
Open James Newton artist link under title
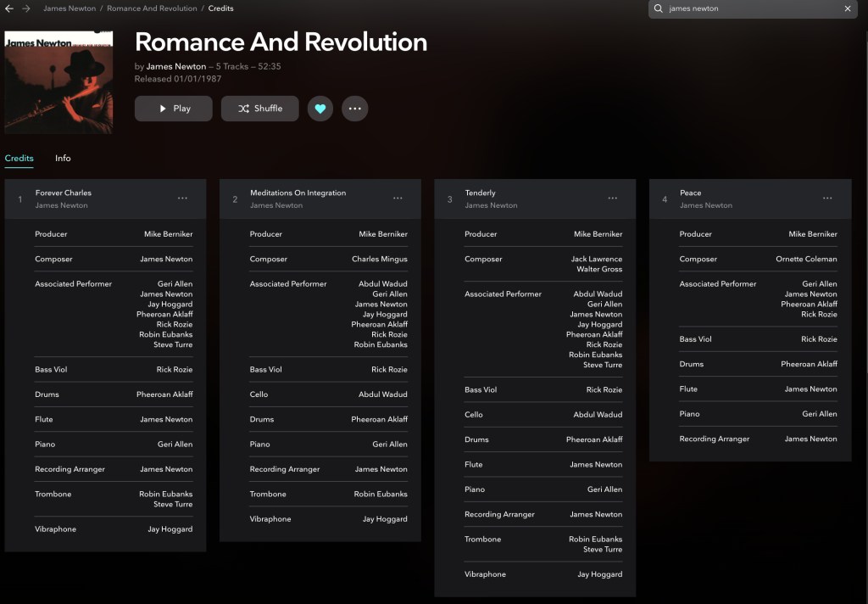[x=175, y=66]
